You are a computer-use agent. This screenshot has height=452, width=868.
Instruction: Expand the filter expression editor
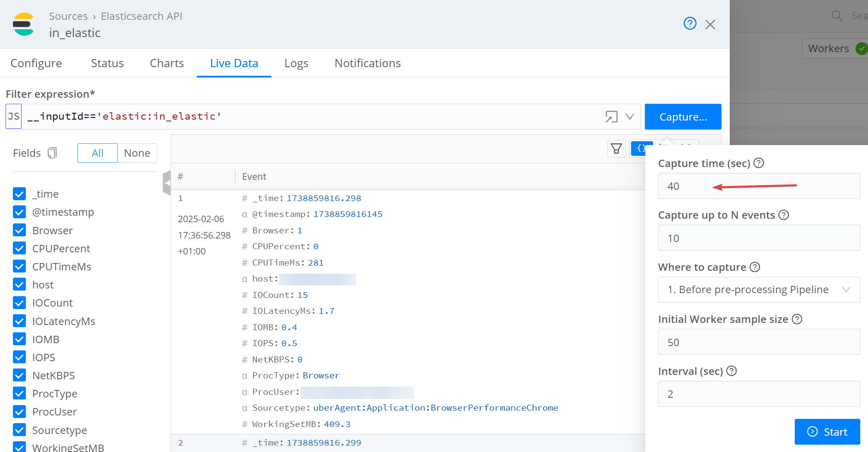point(611,117)
